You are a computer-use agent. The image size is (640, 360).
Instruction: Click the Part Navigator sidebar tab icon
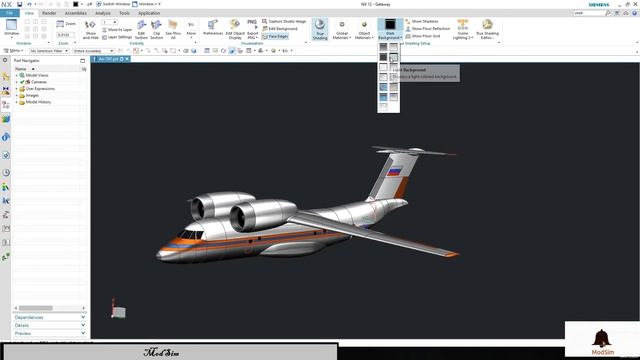click(x=6, y=105)
